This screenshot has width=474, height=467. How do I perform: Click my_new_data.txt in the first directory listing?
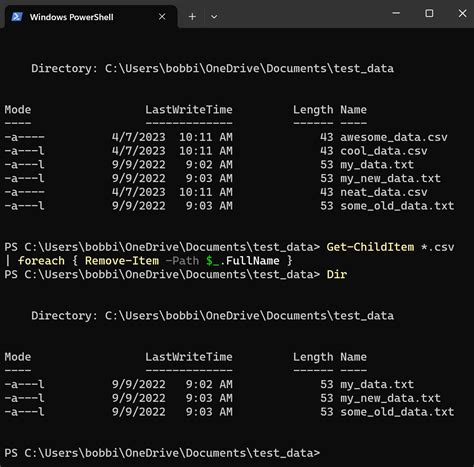[x=390, y=178]
